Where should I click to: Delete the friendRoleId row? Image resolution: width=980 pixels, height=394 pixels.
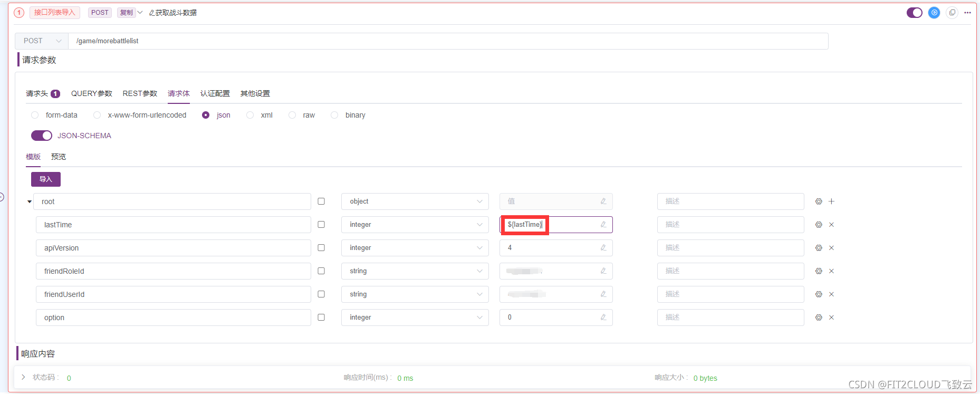[x=831, y=271]
